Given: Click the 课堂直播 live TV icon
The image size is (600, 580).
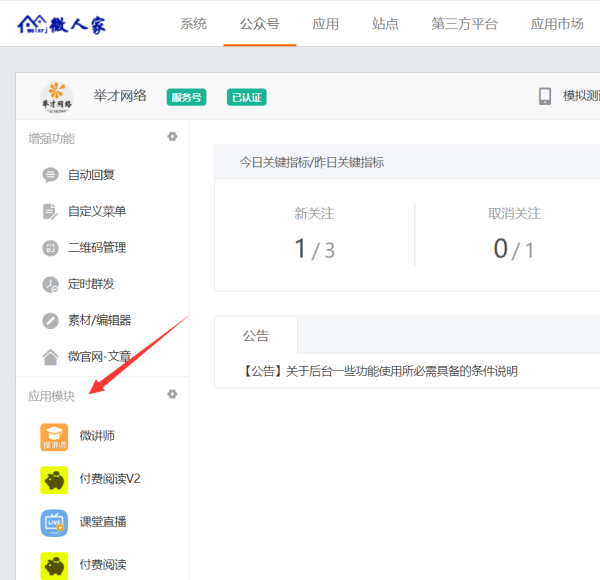Looking at the screenshot, I should 54,523.
